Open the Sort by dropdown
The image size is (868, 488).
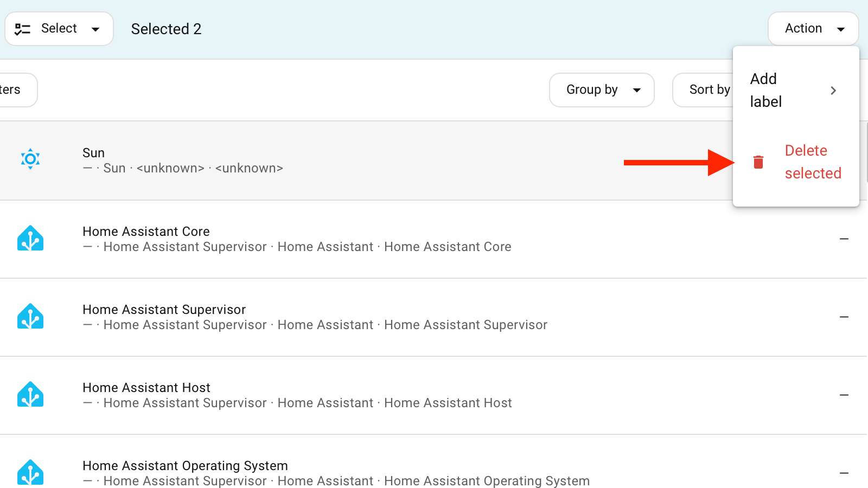tap(703, 90)
